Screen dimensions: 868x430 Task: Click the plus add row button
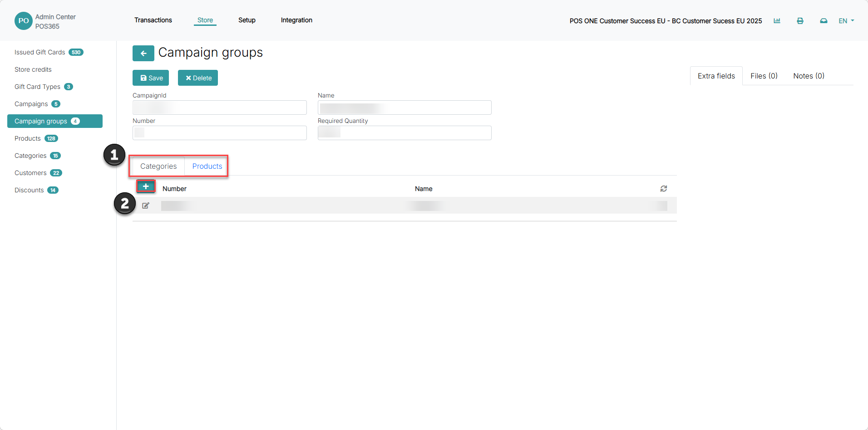pyautogui.click(x=146, y=186)
